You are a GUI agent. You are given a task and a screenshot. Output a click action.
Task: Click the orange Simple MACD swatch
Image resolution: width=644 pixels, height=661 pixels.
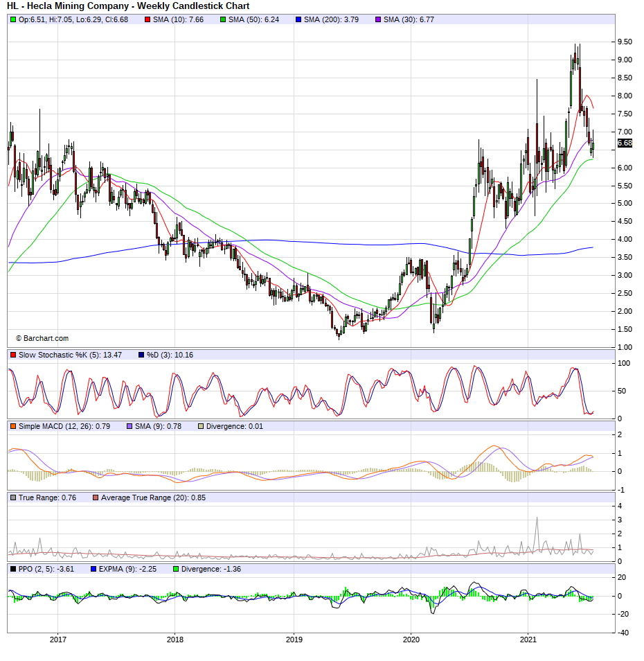(x=13, y=426)
